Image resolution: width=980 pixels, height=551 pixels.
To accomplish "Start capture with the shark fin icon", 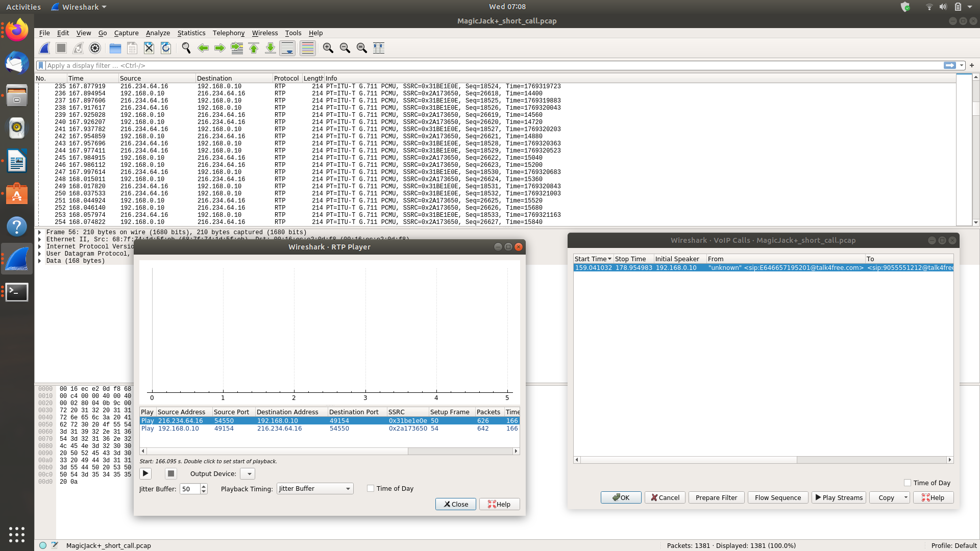I will pyautogui.click(x=45, y=48).
